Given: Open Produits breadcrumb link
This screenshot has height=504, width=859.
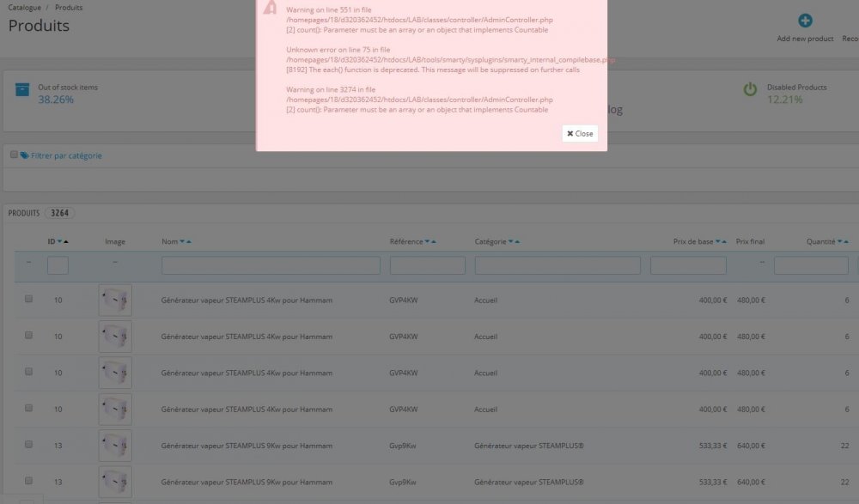Looking at the screenshot, I should pos(69,8).
